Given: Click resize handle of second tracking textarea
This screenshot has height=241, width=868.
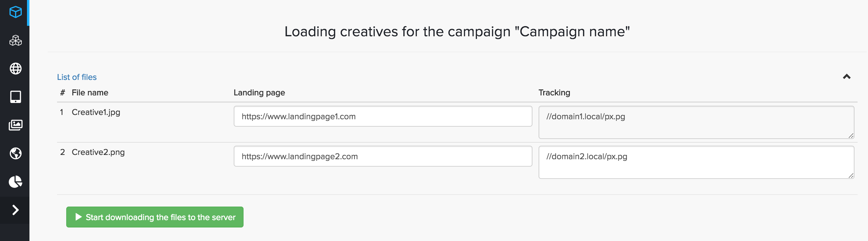Looking at the screenshot, I should (x=851, y=176).
